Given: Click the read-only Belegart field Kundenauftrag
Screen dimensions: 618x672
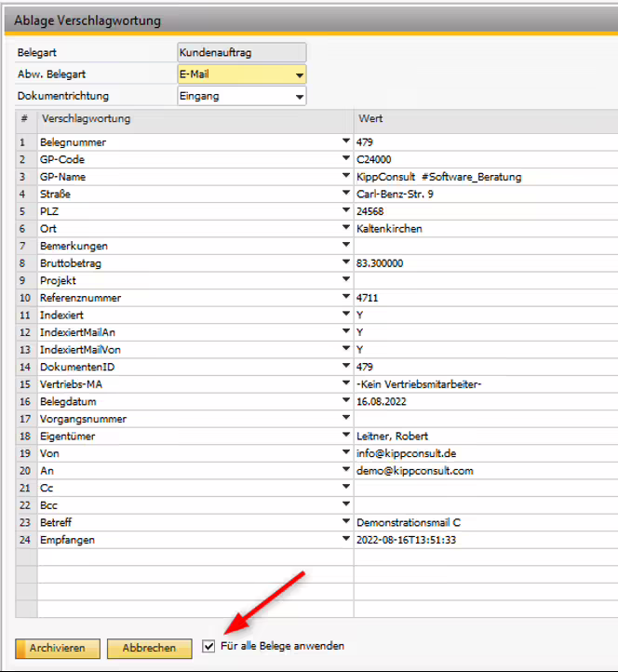Looking at the screenshot, I should pyautogui.click(x=241, y=53).
